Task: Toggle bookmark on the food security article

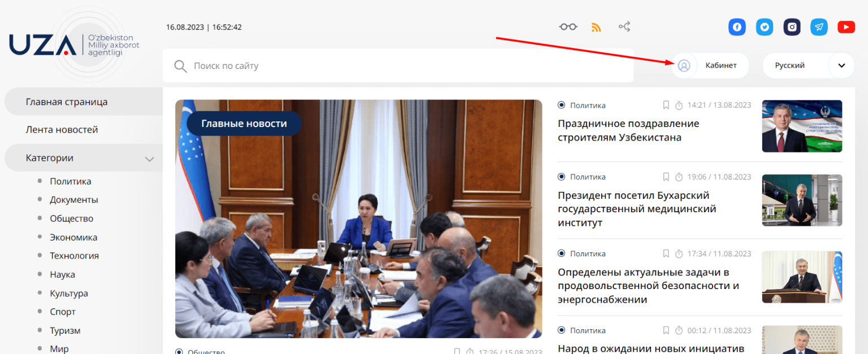Action: point(666,254)
